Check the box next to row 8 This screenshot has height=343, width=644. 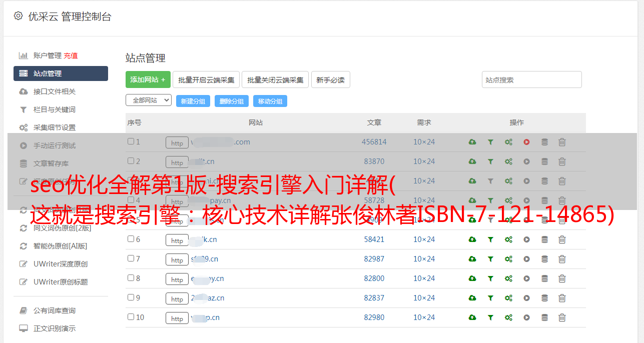131,278
